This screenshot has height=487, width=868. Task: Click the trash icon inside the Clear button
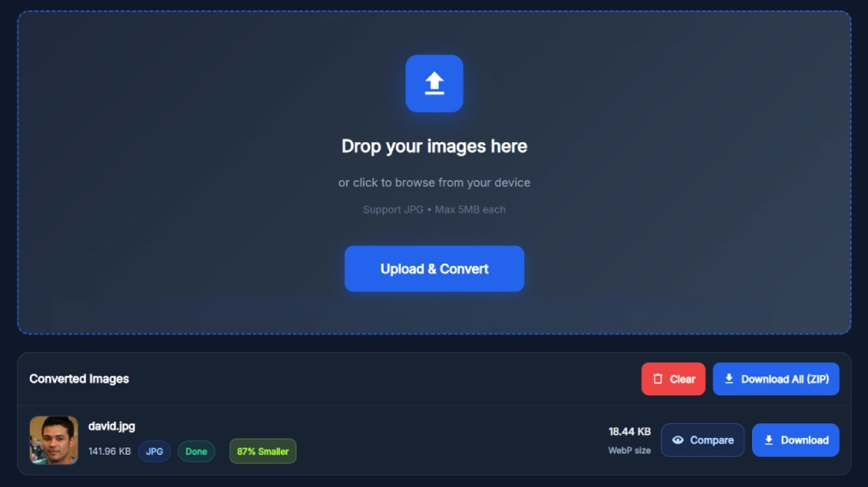pos(659,379)
